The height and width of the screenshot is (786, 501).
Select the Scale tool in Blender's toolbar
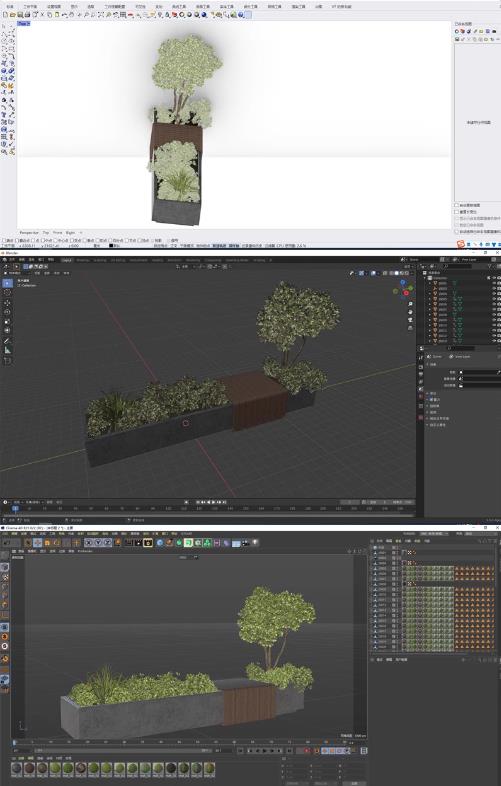(x=8, y=322)
